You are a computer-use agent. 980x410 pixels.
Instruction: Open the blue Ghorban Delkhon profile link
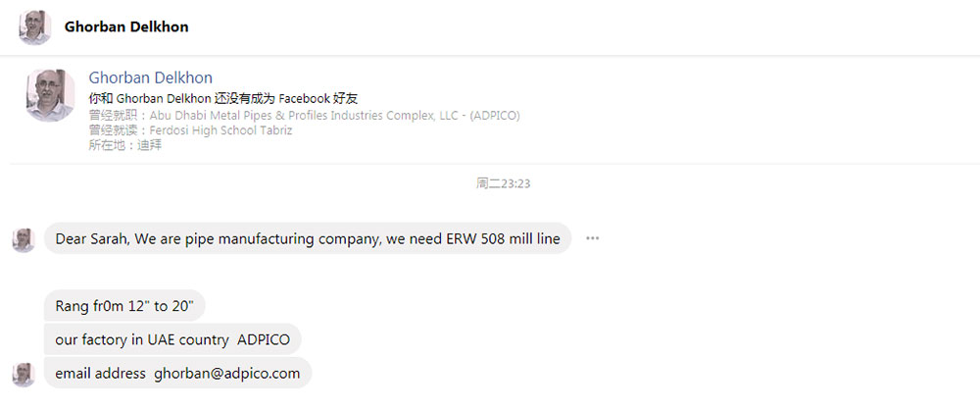[151, 77]
